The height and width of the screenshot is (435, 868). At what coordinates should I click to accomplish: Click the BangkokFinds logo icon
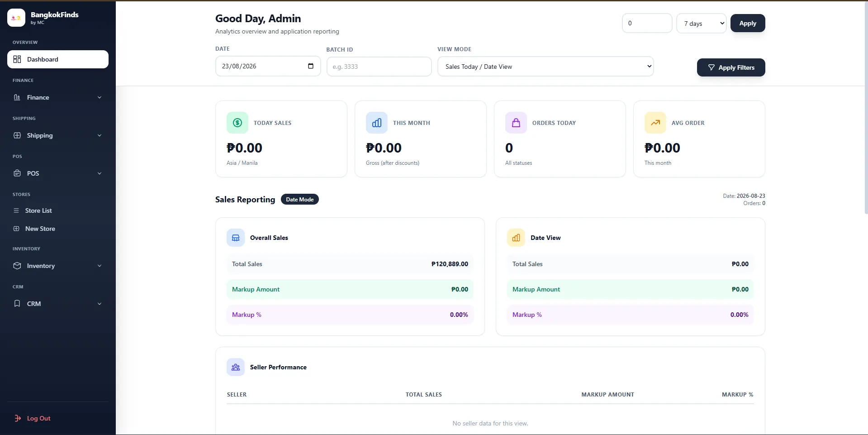click(x=16, y=18)
